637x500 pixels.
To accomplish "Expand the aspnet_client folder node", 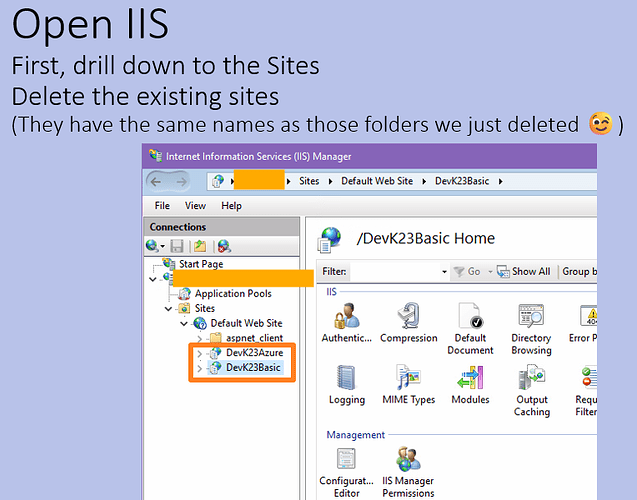I will (199, 338).
